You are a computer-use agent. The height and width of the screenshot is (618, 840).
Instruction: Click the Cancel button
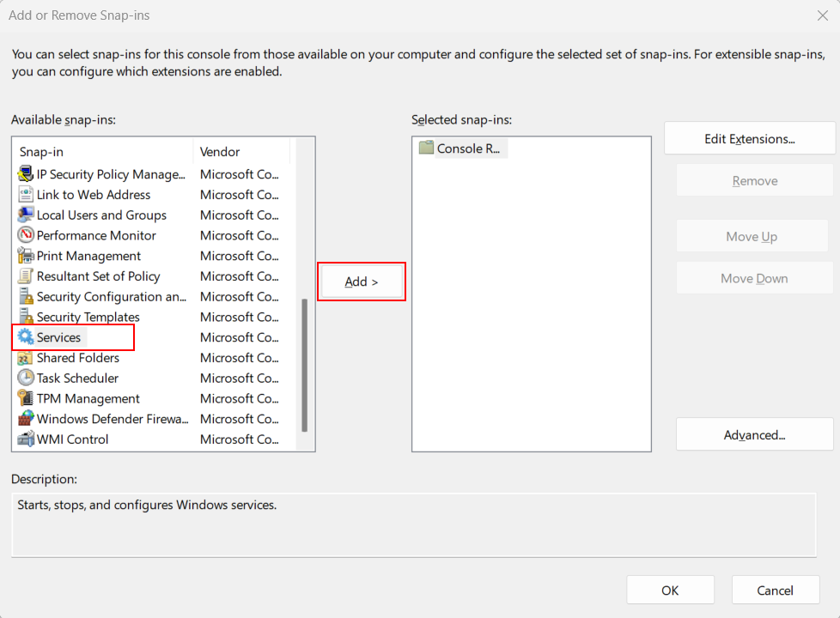pos(776,591)
